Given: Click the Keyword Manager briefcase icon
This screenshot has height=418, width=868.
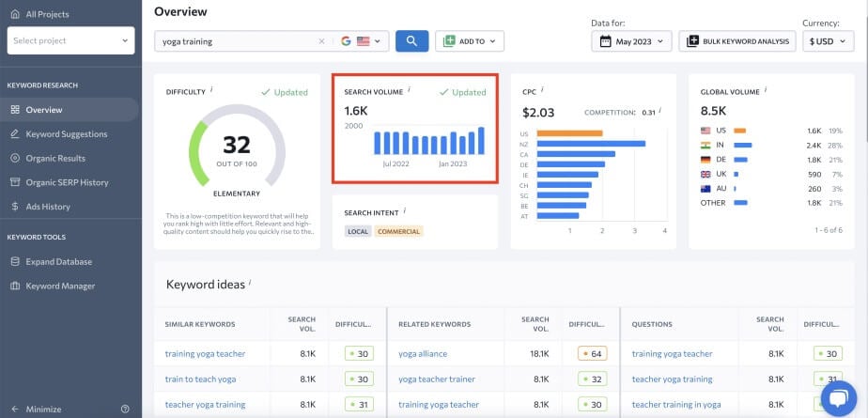Looking at the screenshot, I should 15,286.
